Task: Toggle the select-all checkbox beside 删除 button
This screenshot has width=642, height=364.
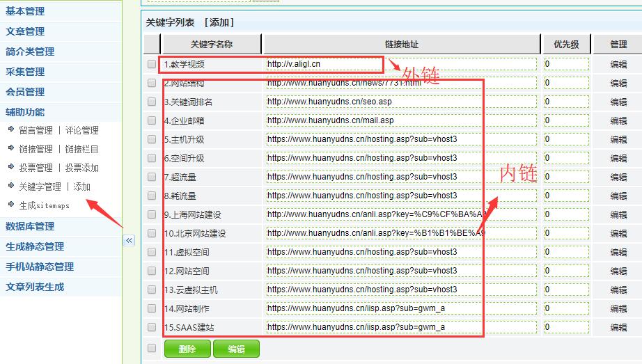Action: [152, 348]
